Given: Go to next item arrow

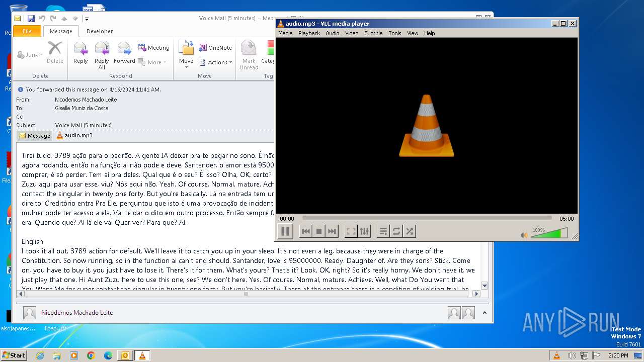Looking at the screenshot, I should [x=75, y=19].
